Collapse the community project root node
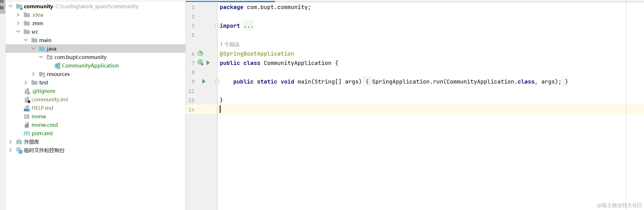 pos(10,6)
